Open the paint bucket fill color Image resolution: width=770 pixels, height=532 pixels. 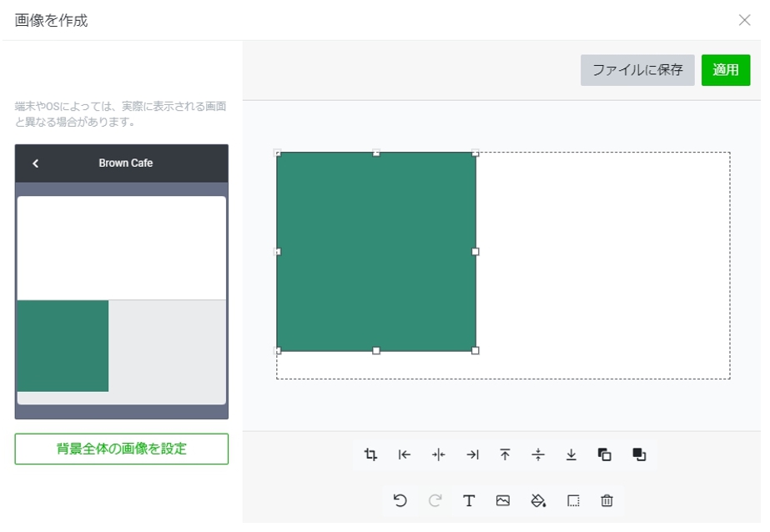[x=538, y=500]
